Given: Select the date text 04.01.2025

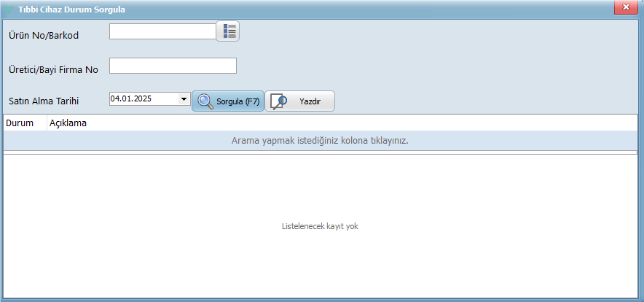Looking at the screenshot, I should click(x=131, y=98).
